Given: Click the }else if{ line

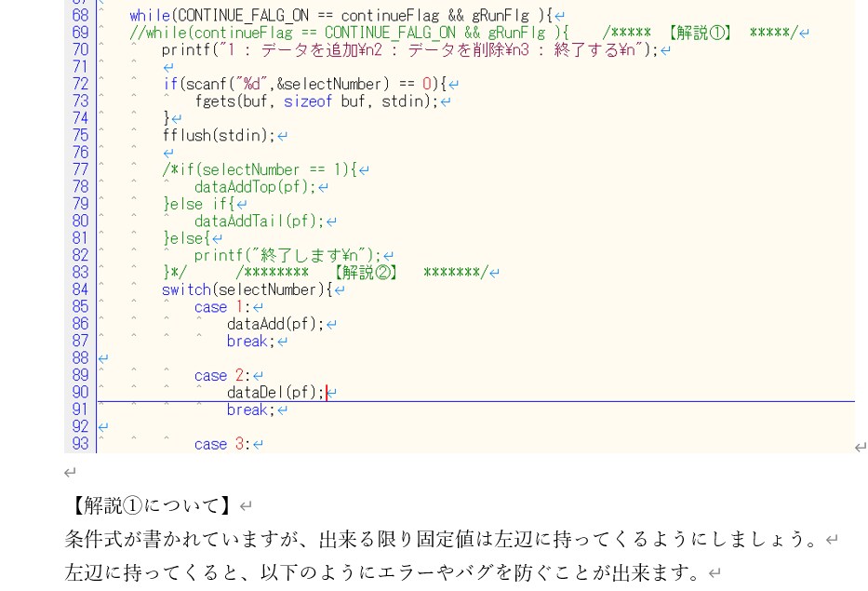Looking at the screenshot, I should (x=199, y=205).
